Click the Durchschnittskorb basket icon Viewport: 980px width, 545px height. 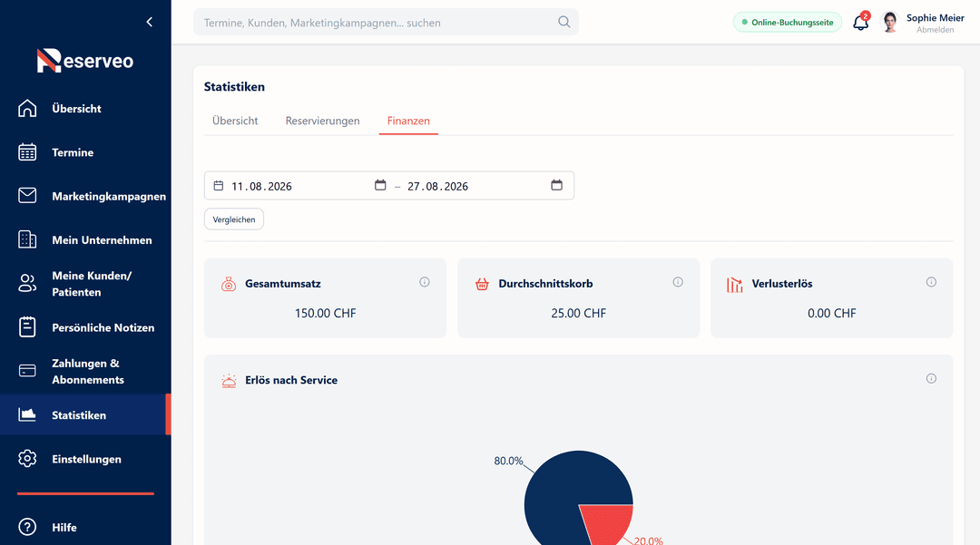pyautogui.click(x=482, y=284)
